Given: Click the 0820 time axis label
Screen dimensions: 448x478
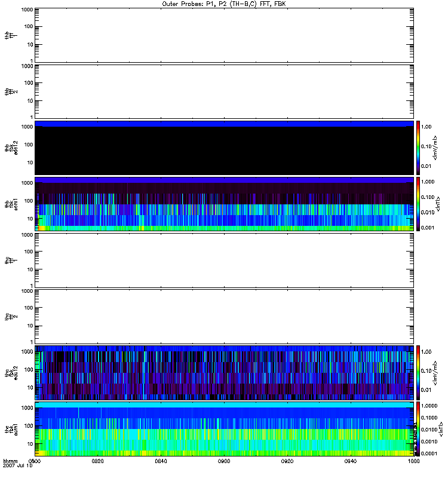Looking at the screenshot, I should 98,461.
